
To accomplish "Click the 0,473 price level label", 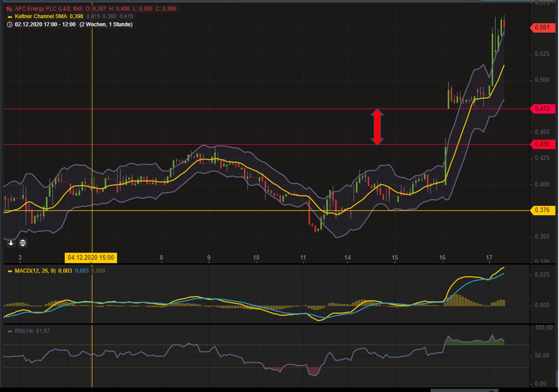I will (542, 108).
